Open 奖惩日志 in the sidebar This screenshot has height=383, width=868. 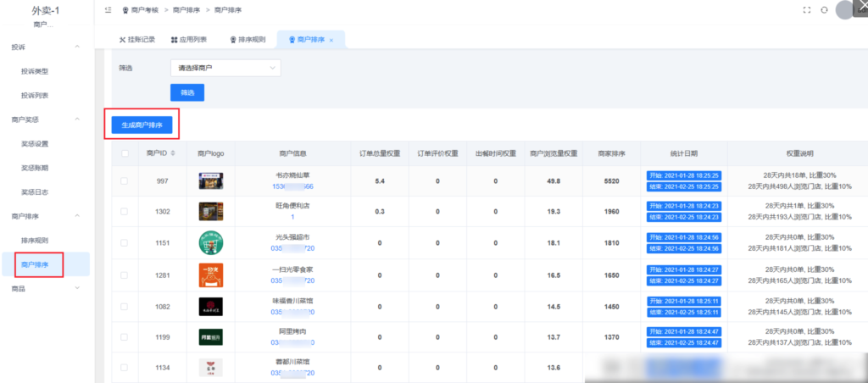(35, 192)
